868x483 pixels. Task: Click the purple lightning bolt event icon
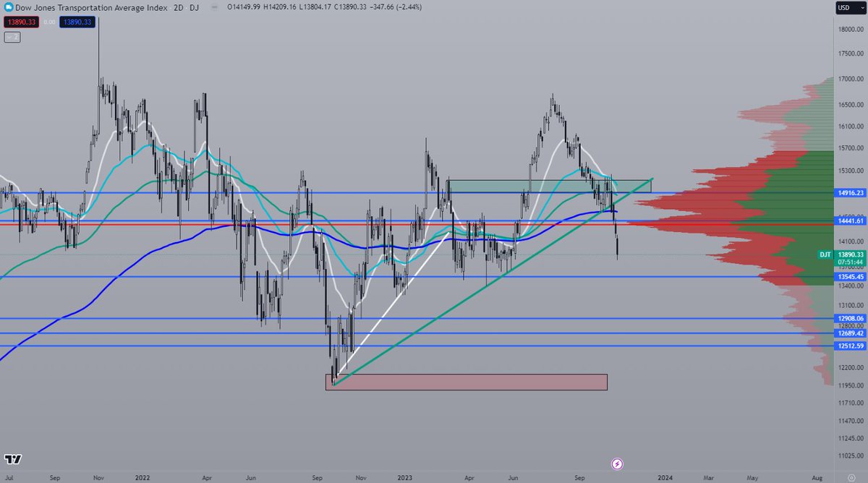[x=618, y=463]
